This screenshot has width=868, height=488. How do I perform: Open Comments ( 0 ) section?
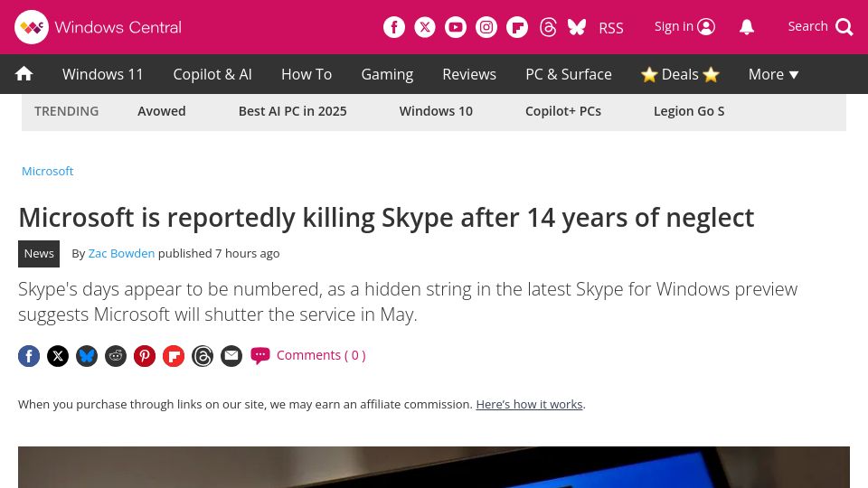308,355
